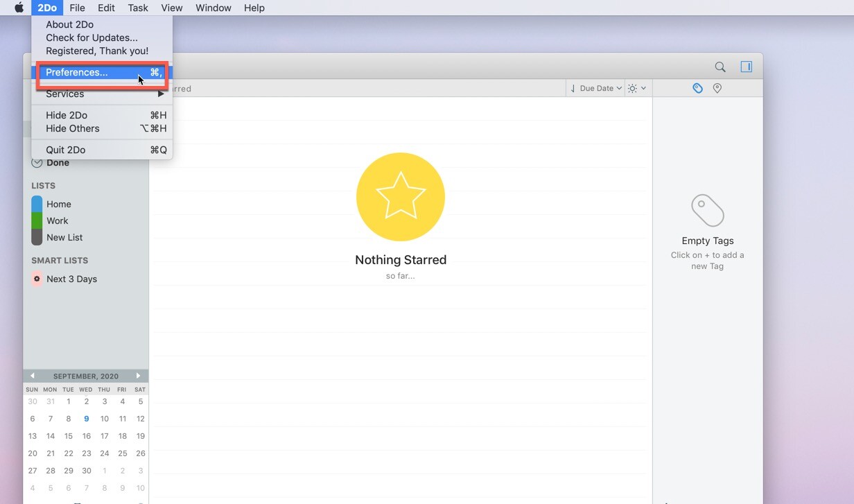This screenshot has height=504, width=854.
Task: Click the yellow star Nothing Starred icon
Action: point(401,197)
